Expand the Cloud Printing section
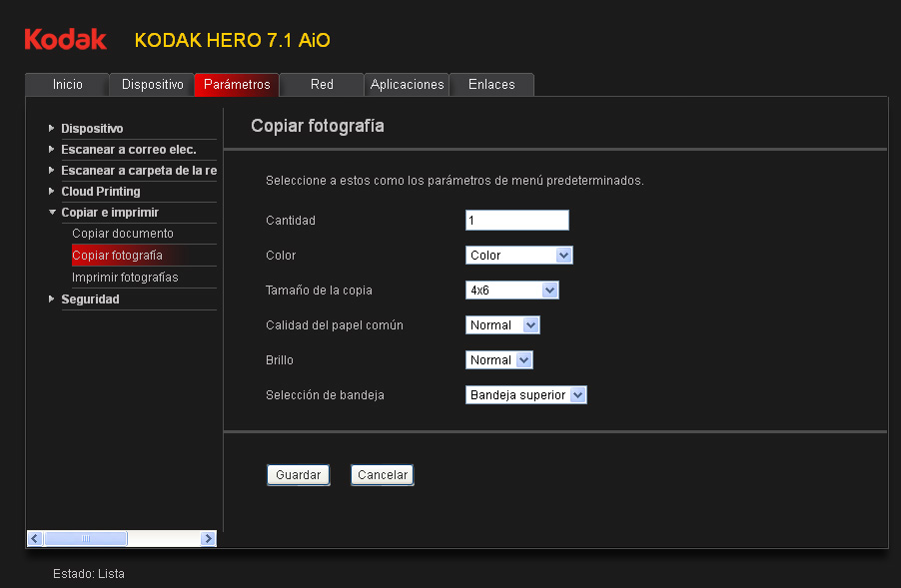This screenshot has height=588, width=901. (52, 192)
